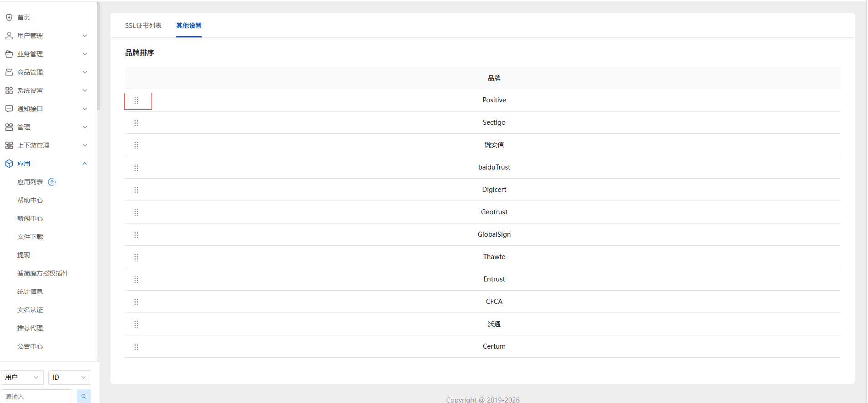Open 文件下载 in the sidebar

pyautogui.click(x=30, y=237)
